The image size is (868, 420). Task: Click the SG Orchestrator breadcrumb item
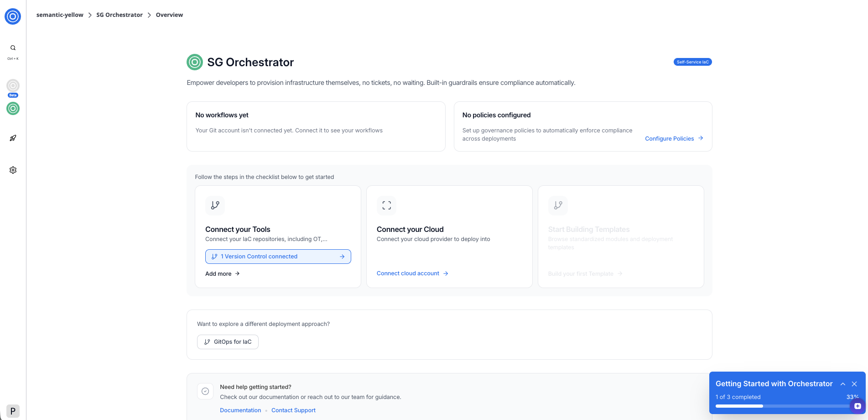coord(119,15)
